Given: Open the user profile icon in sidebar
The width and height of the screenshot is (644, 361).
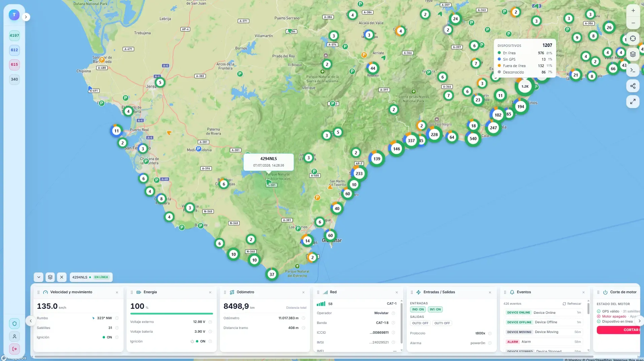Looking at the screenshot, I should [14, 336].
